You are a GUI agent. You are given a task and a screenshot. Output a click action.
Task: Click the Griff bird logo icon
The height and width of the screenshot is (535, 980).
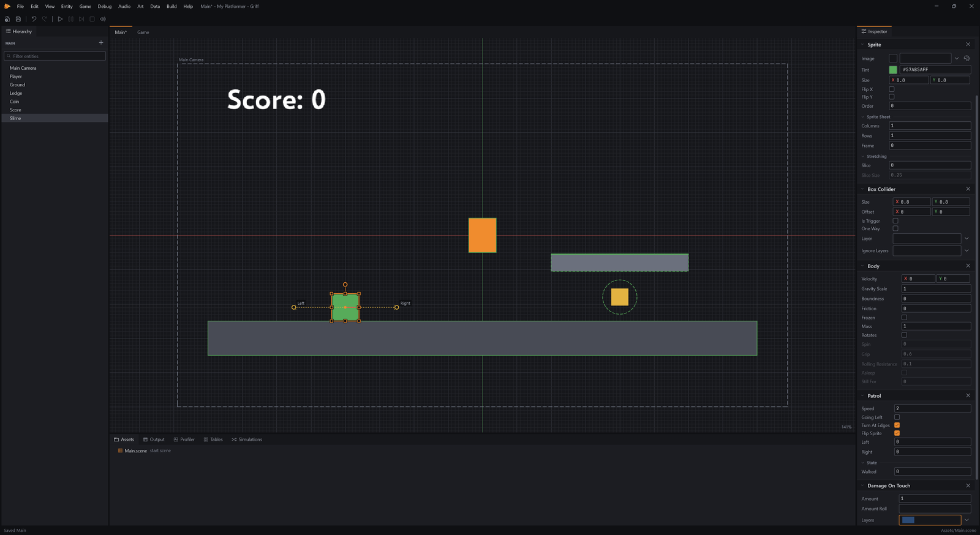(7, 6)
